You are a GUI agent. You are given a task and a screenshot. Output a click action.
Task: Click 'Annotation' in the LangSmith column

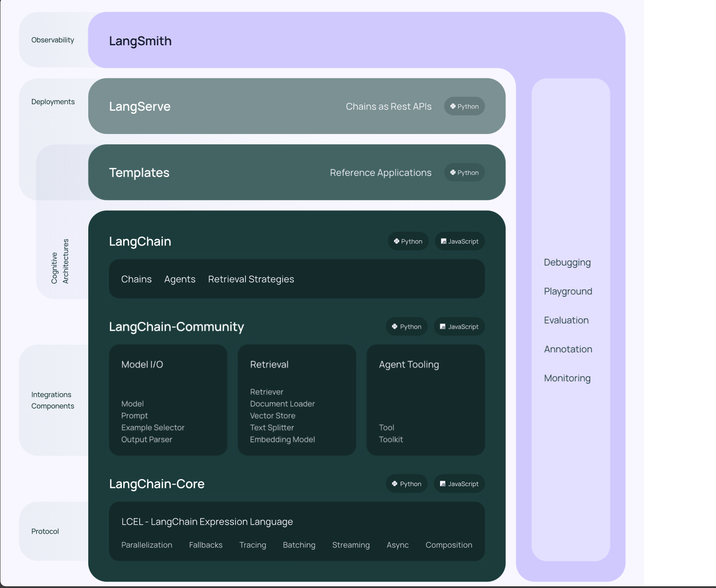tap(568, 349)
